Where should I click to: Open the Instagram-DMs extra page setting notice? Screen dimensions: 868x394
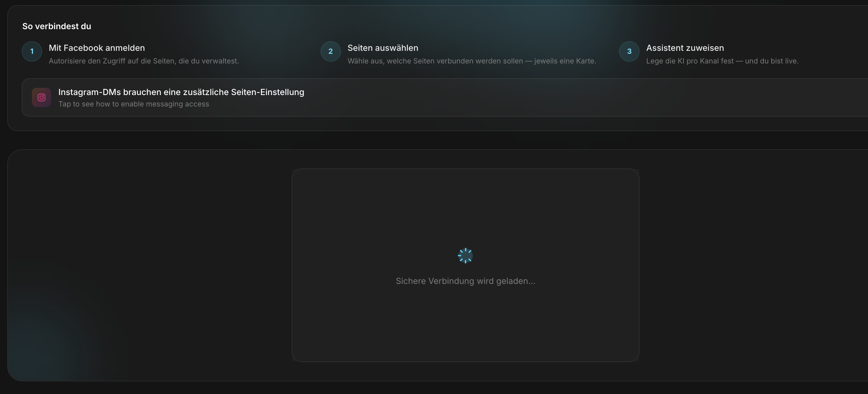tap(445, 98)
